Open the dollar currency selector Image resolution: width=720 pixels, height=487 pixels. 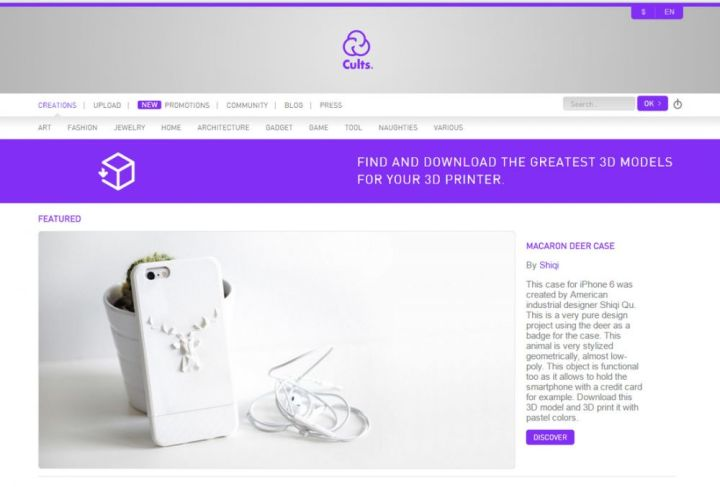643,12
